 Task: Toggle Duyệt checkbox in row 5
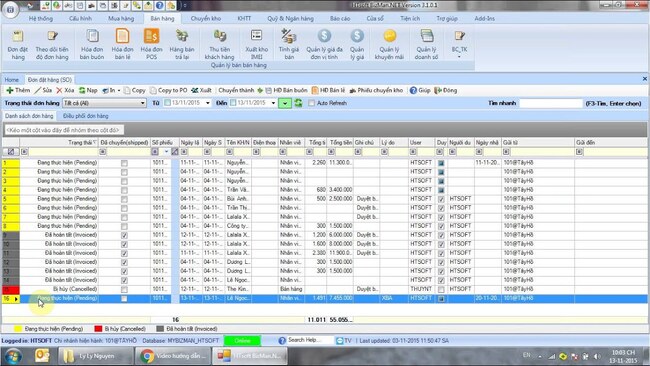click(x=441, y=199)
